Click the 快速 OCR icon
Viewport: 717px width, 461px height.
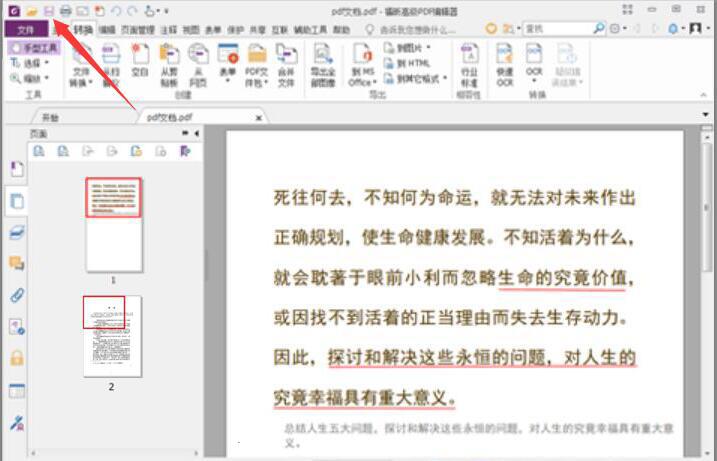click(505, 65)
